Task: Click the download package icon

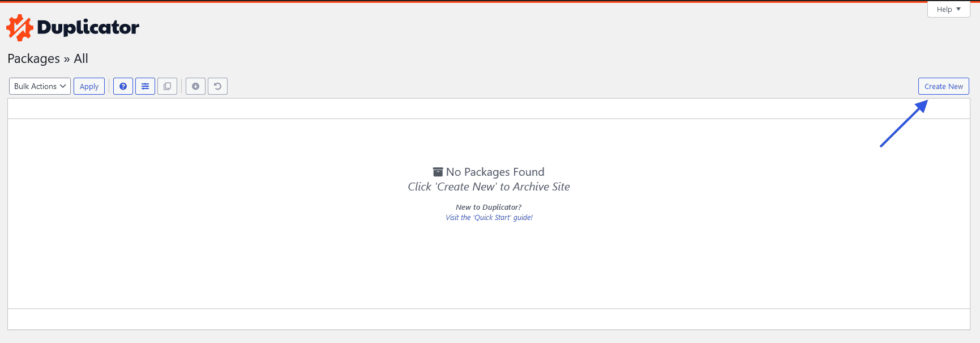Action: tap(195, 86)
